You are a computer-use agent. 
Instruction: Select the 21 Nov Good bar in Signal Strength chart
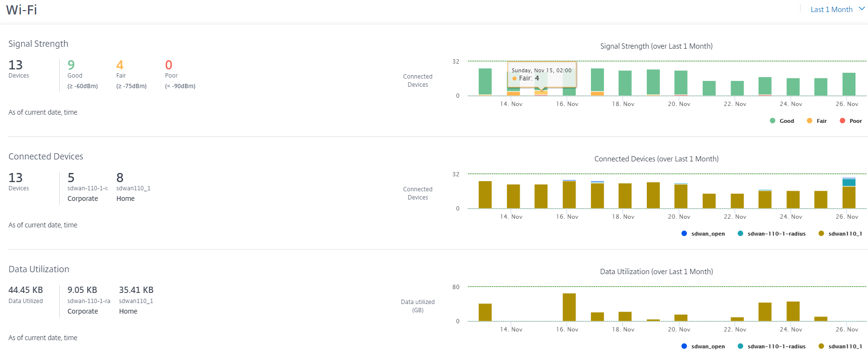[709, 88]
